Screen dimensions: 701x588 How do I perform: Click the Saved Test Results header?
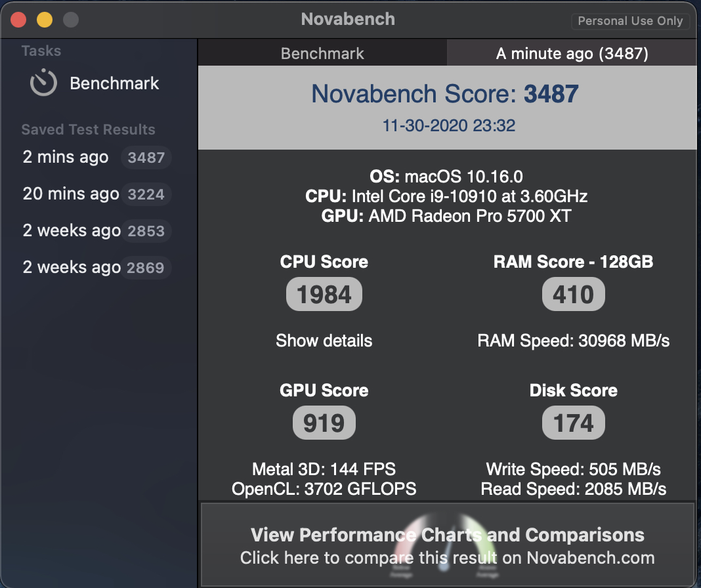(88, 129)
